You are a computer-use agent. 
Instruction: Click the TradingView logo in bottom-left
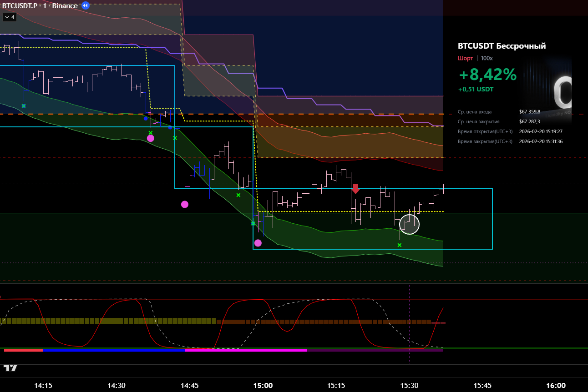[10, 367]
